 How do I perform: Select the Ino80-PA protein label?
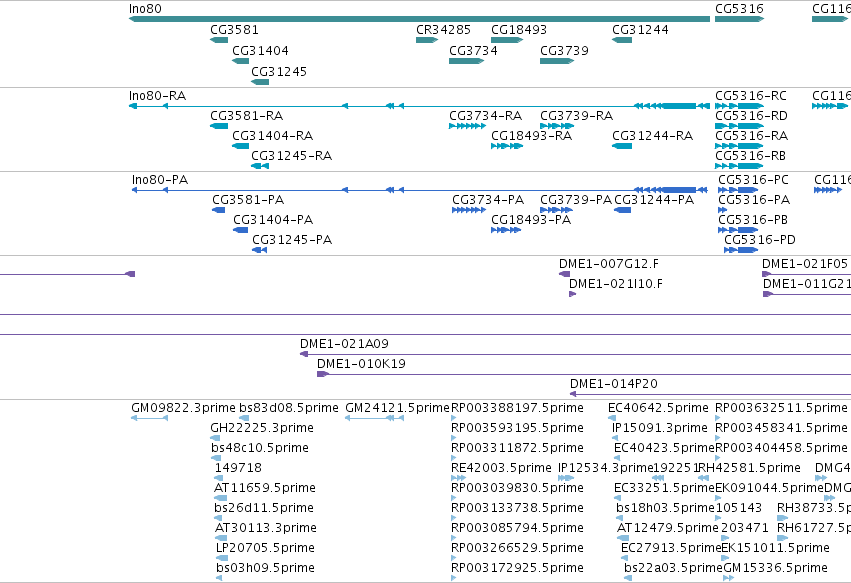pos(160,180)
